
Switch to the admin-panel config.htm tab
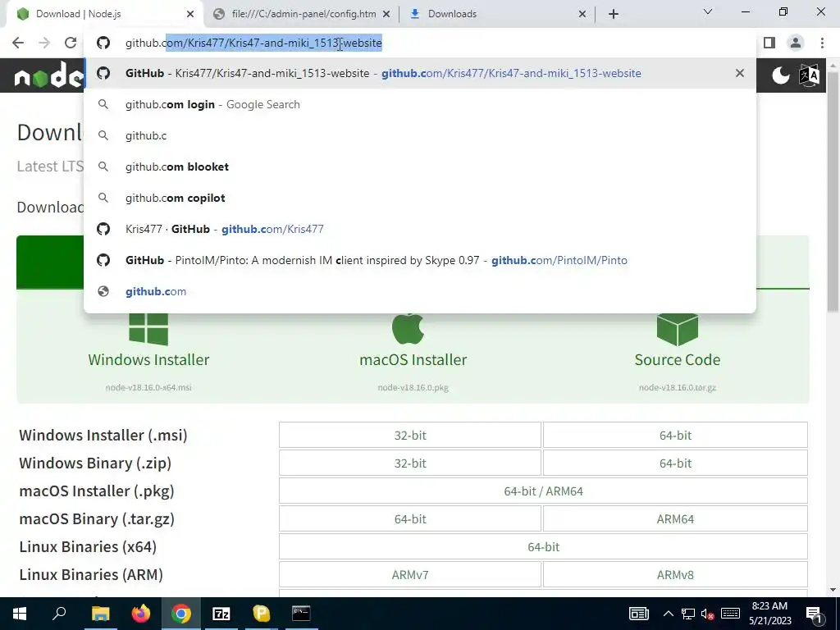pos(304,14)
